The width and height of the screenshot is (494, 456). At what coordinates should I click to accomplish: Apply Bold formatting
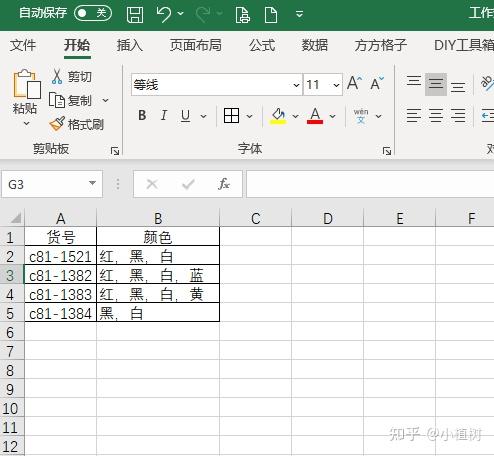point(142,116)
